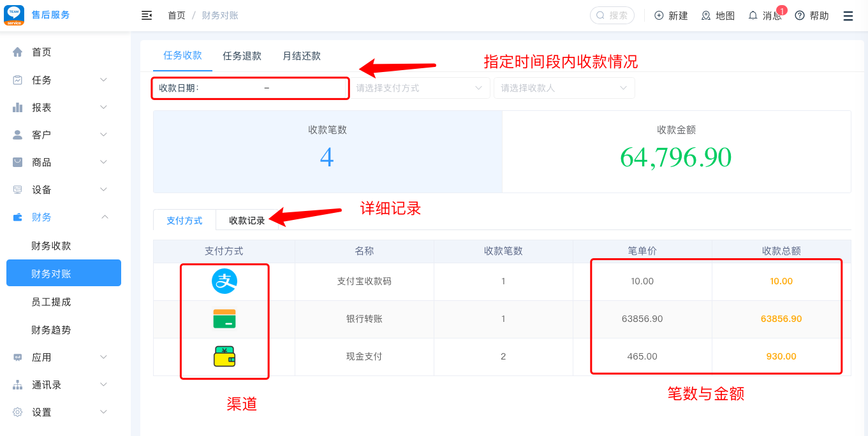Click the cash wallet icon
The width and height of the screenshot is (868, 436).
coord(224,356)
